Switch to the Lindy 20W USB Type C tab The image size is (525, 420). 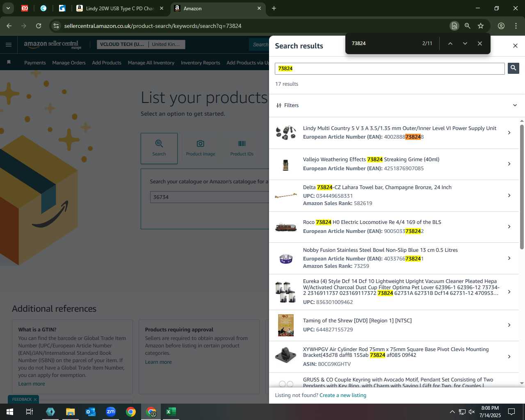pyautogui.click(x=120, y=8)
